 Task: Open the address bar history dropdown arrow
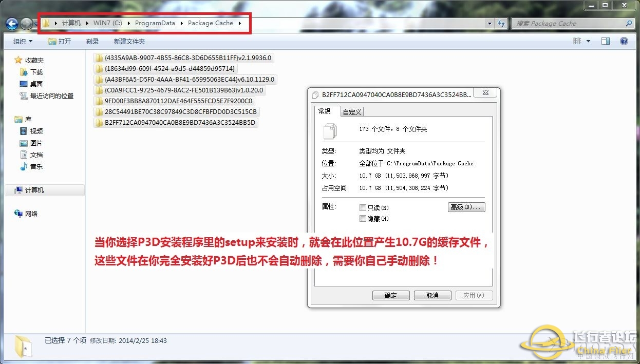(x=490, y=23)
